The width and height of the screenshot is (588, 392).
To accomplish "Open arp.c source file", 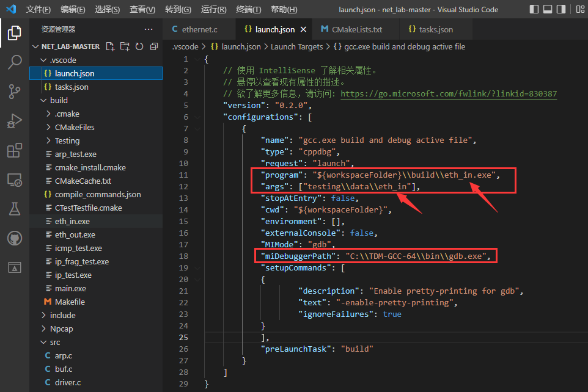I will pyautogui.click(x=96, y=355).
